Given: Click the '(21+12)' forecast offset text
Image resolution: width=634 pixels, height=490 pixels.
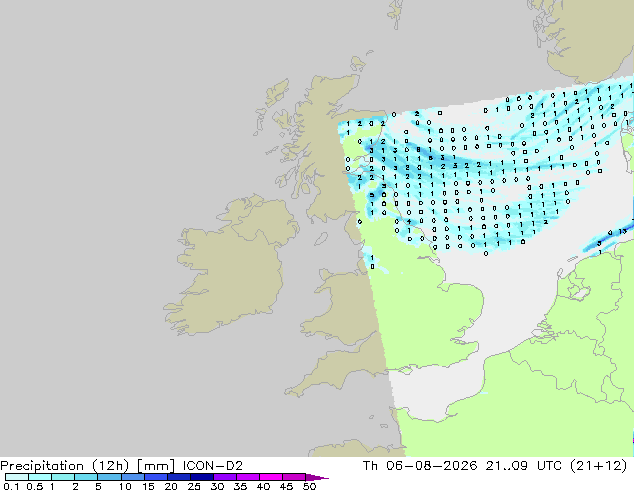Looking at the screenshot, I should point(598,466).
